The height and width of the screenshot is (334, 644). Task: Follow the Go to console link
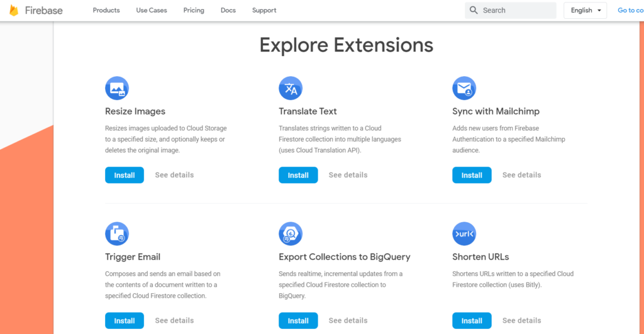(x=630, y=10)
